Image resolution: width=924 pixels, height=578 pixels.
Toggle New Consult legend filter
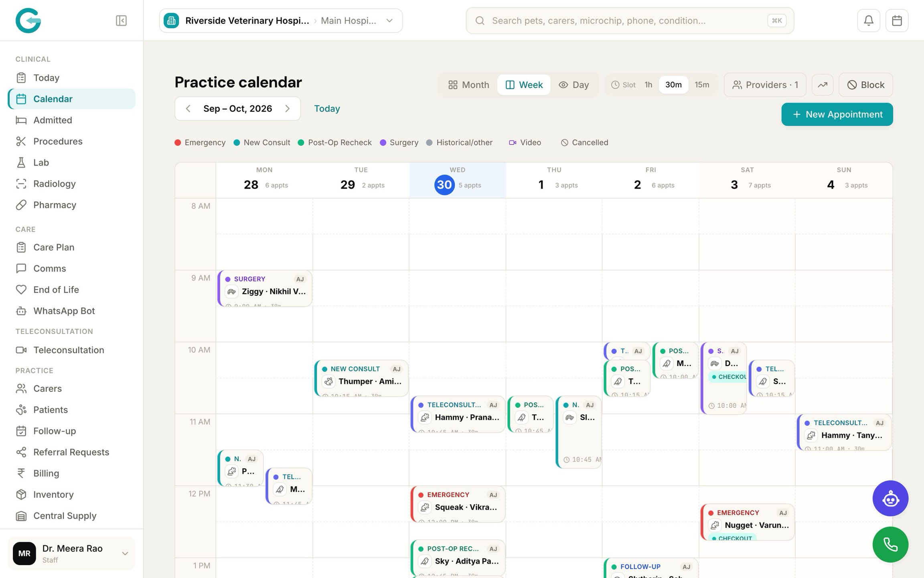[262, 142]
